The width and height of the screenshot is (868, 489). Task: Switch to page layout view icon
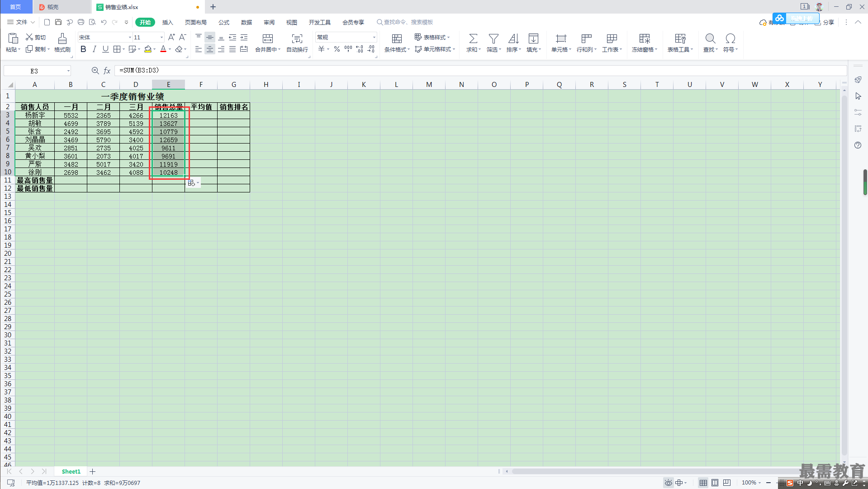point(715,483)
